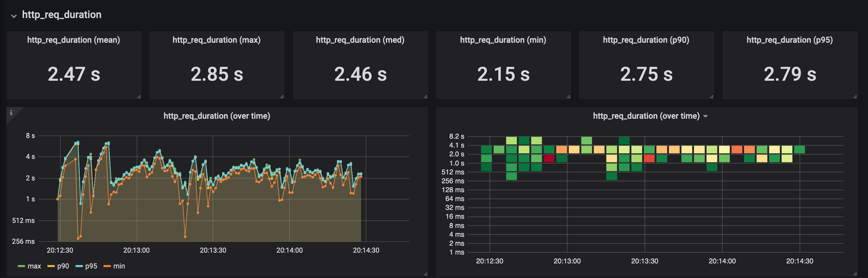Click the yellow p90 legend color swatch
868x278 pixels.
point(51,266)
